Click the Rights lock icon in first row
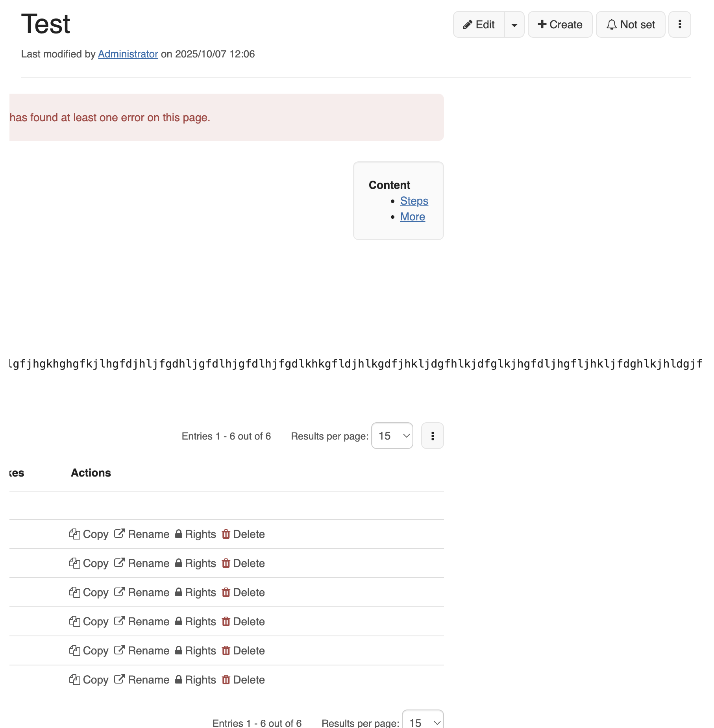714x728 pixels. (x=179, y=534)
